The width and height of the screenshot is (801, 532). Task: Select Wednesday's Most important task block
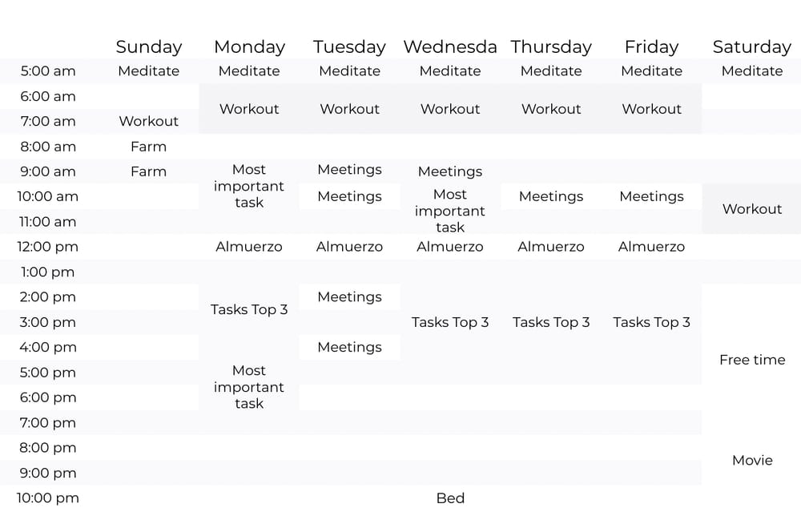point(450,211)
